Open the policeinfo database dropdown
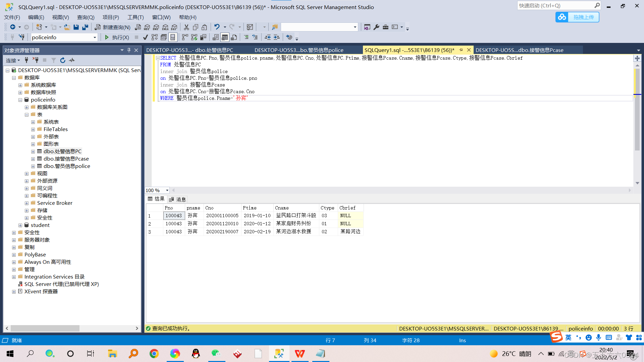The image size is (644, 362). [x=96, y=37]
